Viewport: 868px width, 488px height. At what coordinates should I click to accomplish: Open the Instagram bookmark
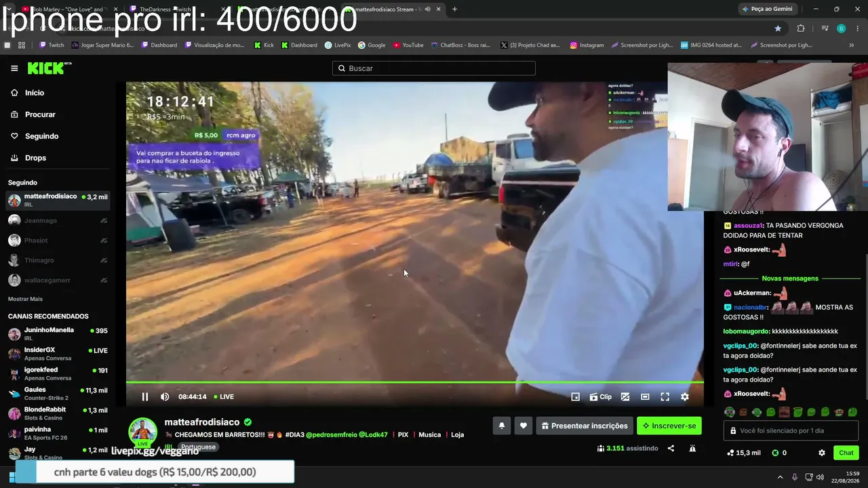tap(587, 45)
